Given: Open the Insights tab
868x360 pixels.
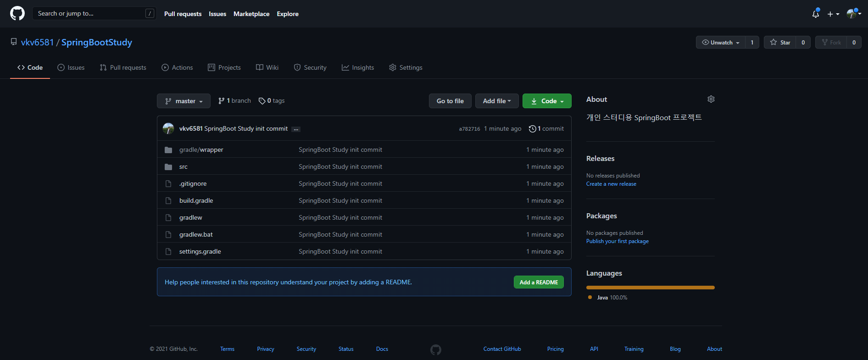Looking at the screenshot, I should click(x=358, y=67).
